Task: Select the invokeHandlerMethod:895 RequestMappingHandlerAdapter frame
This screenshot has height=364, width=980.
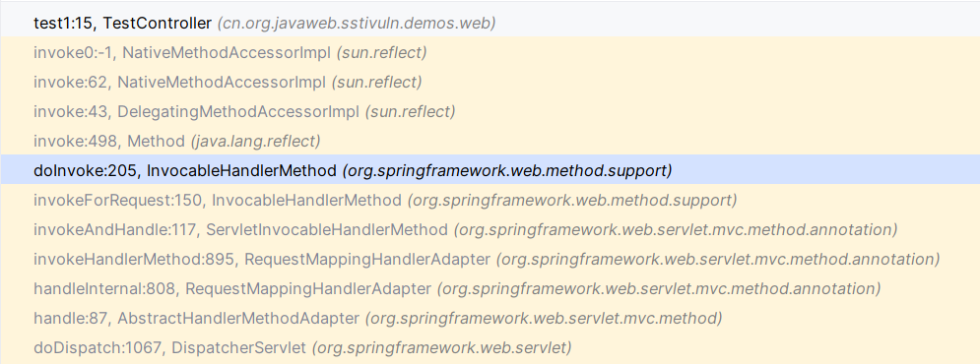Action: point(490,259)
